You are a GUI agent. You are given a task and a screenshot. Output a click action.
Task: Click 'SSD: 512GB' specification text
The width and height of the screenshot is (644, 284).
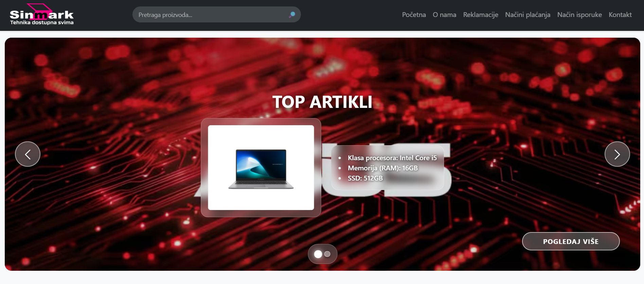[x=365, y=178]
